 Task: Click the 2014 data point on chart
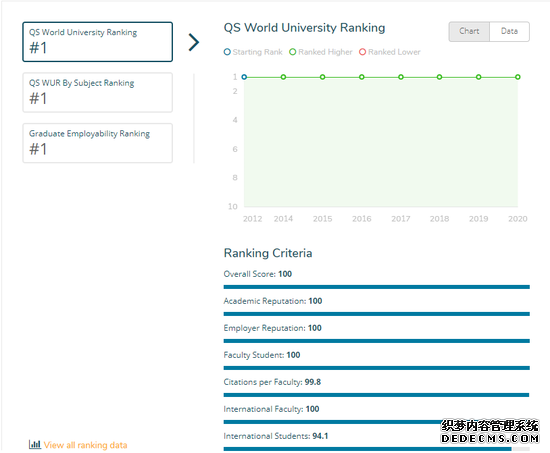click(x=283, y=77)
